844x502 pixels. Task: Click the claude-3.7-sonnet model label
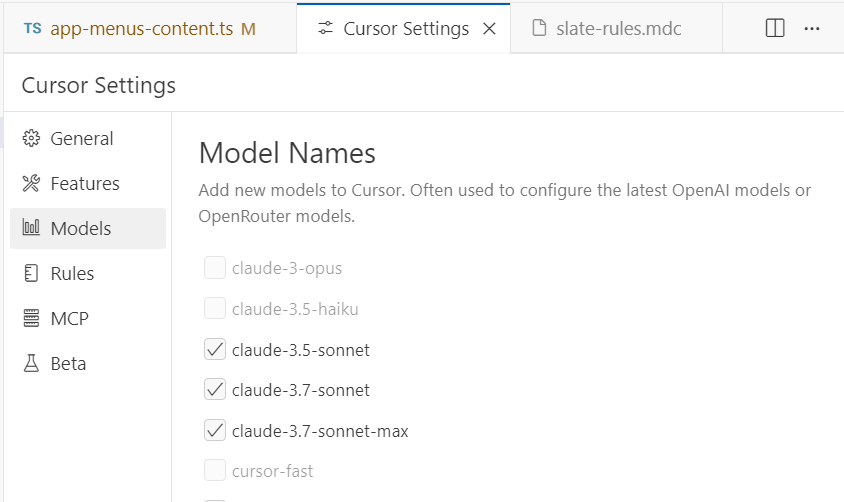[300, 390]
